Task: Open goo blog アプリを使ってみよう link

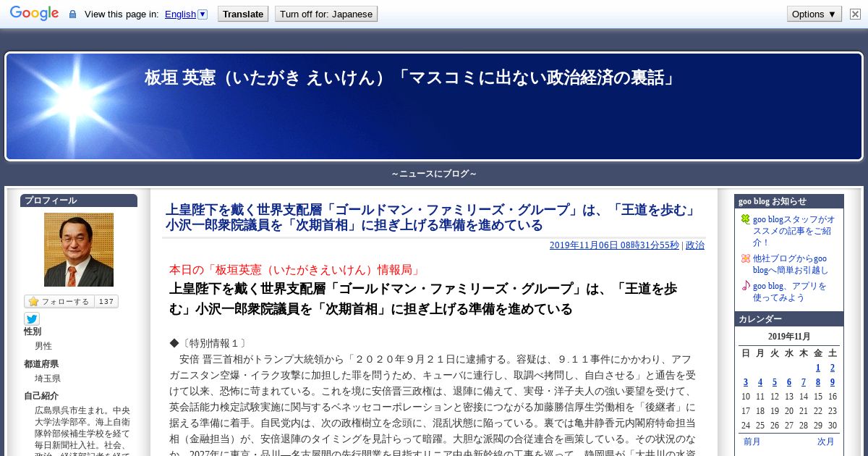Action: (789, 292)
